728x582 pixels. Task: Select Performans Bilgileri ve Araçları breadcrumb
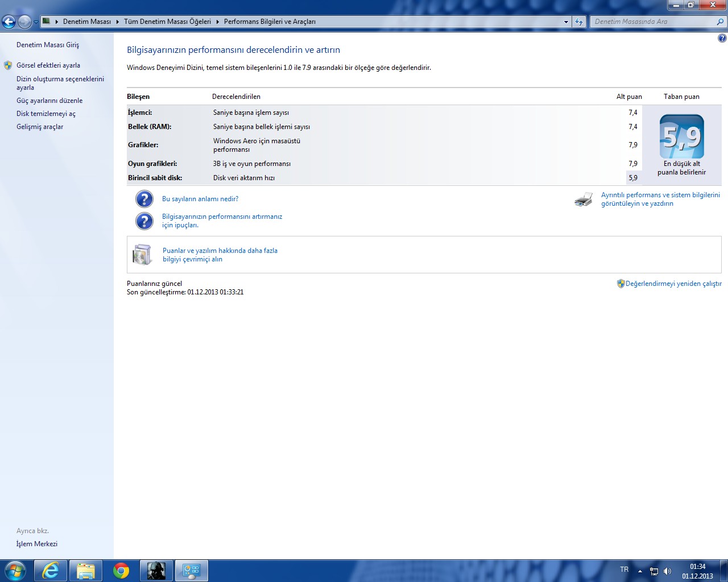[270, 22]
